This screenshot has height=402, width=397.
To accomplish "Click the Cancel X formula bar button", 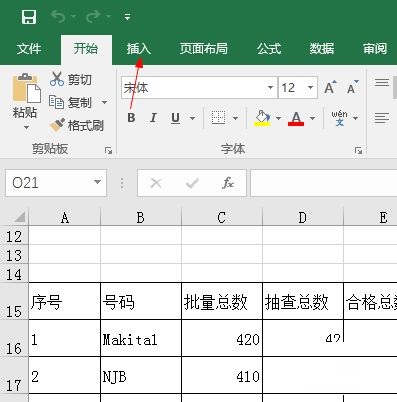I will coord(156,183).
